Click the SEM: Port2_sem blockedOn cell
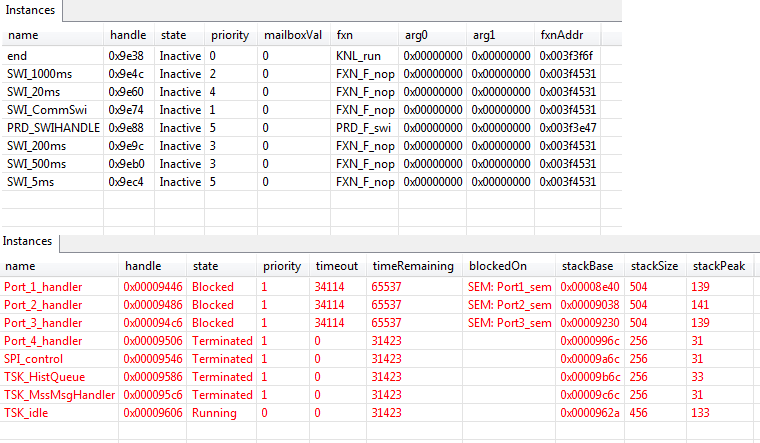 point(509,305)
